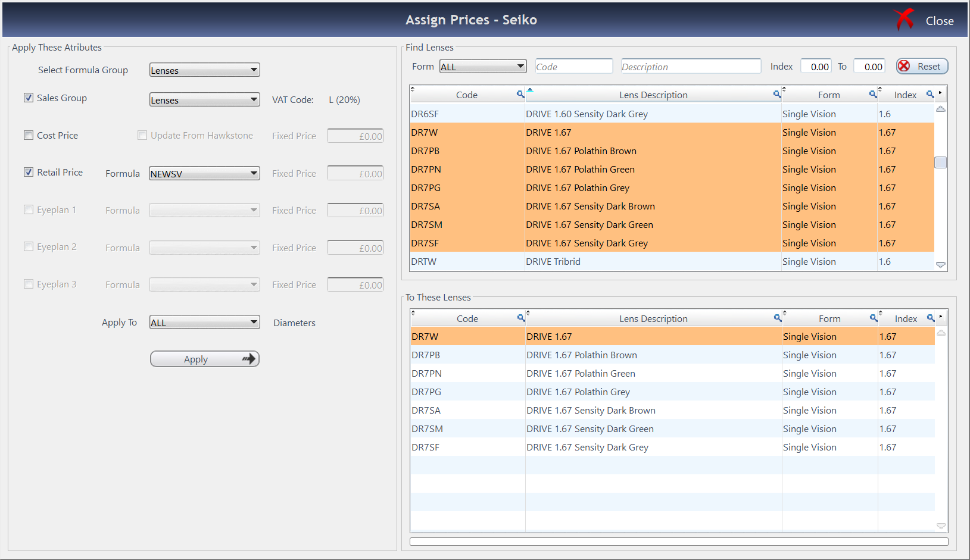970x560 pixels.
Task: Click the VAT Code value L (20%)
Action: (x=344, y=99)
